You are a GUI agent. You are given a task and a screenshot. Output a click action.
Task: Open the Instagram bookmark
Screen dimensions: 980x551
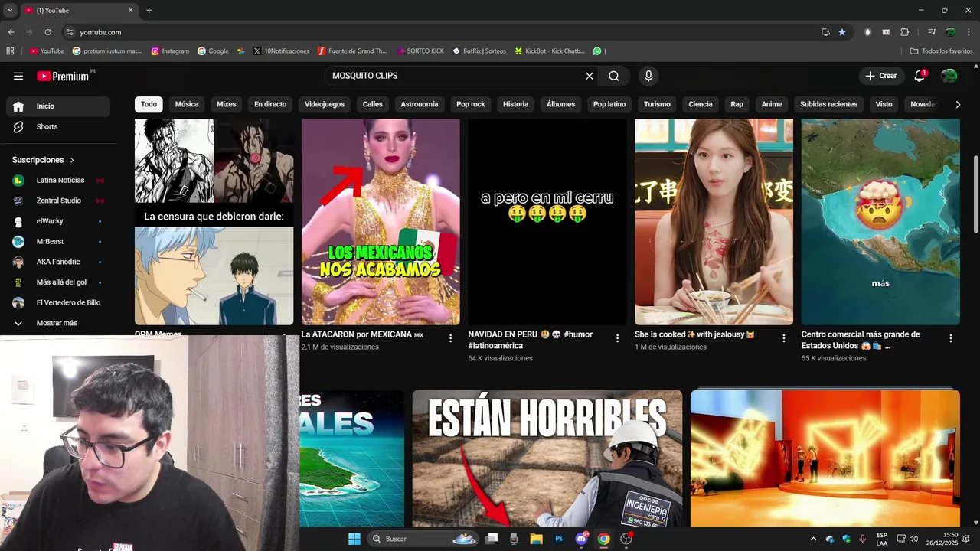click(170, 51)
